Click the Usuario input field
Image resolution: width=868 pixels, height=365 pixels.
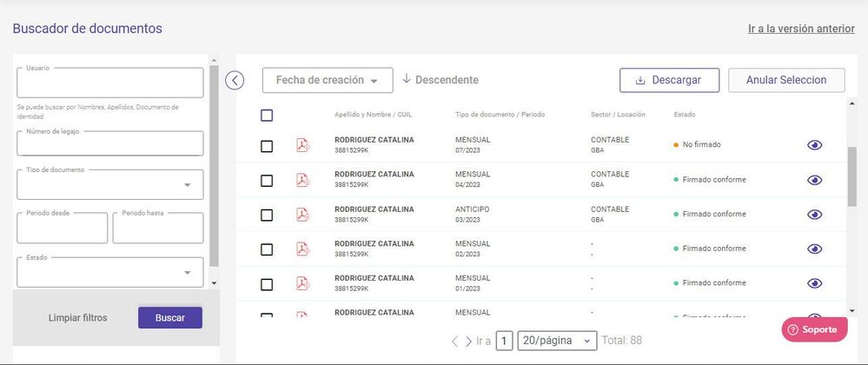point(110,83)
